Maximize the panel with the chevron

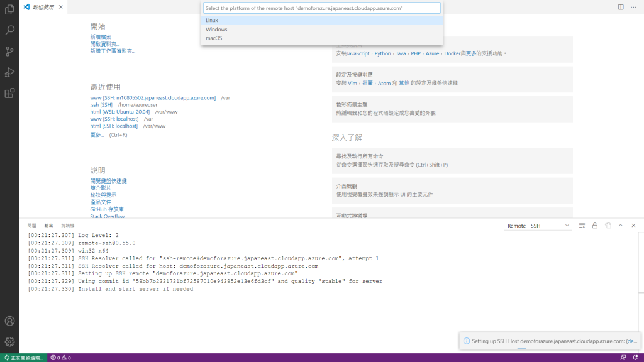[x=621, y=226]
